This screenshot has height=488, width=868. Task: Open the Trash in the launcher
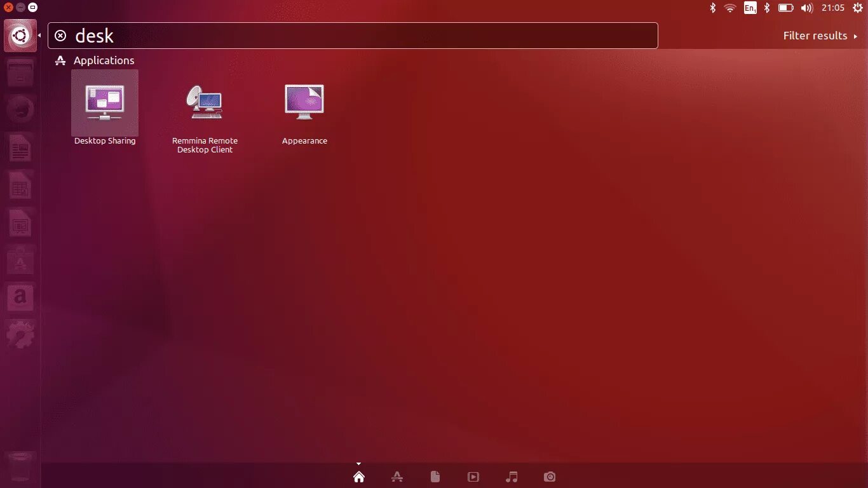coord(20,467)
